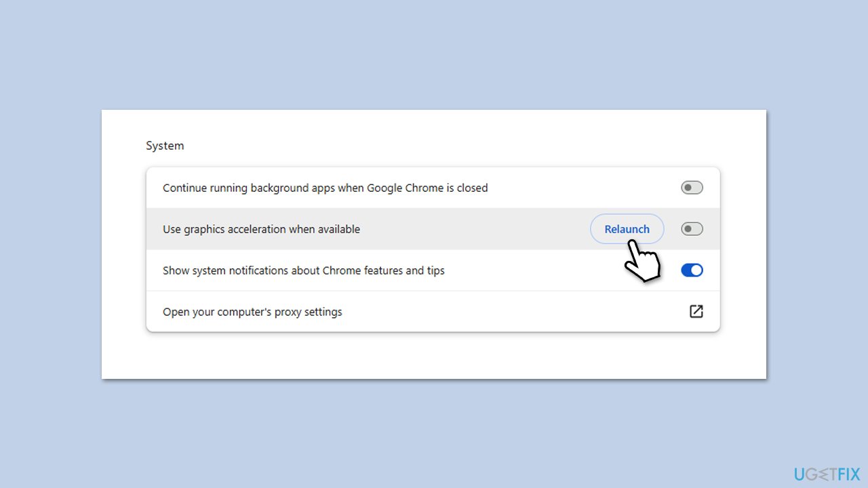Image resolution: width=868 pixels, height=488 pixels.
Task: Open the proxy settings external link icon
Action: 696,312
